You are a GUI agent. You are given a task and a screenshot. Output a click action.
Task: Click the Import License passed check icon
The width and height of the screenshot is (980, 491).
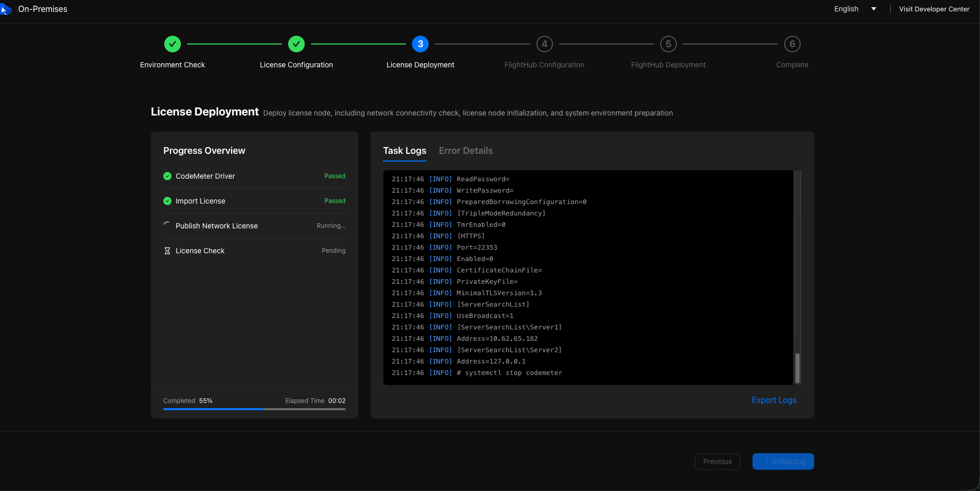[x=167, y=201]
